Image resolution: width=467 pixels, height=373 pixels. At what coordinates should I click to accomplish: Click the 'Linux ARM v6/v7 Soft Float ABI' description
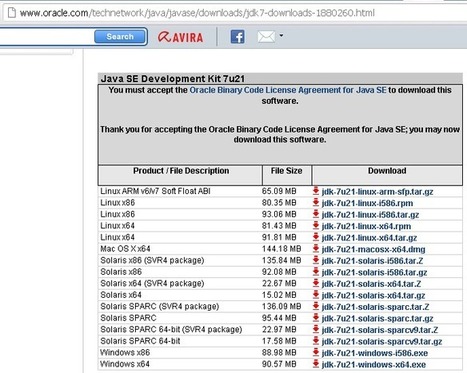155,191
